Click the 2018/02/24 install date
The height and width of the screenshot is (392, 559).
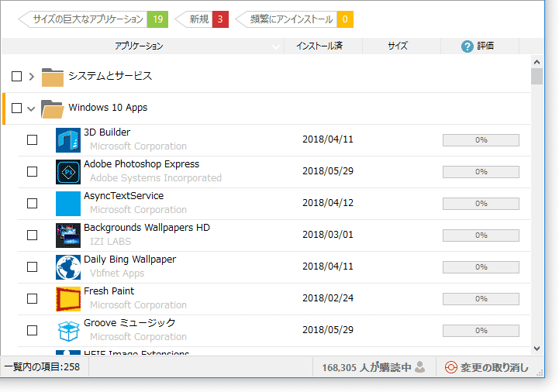[328, 298]
